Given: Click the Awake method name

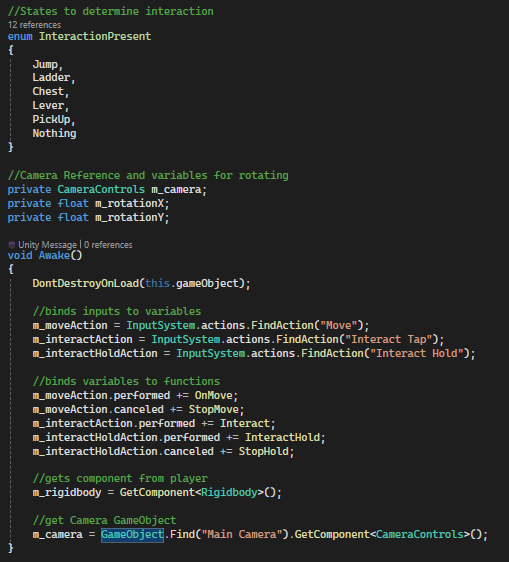Looking at the screenshot, I should click(54, 256).
